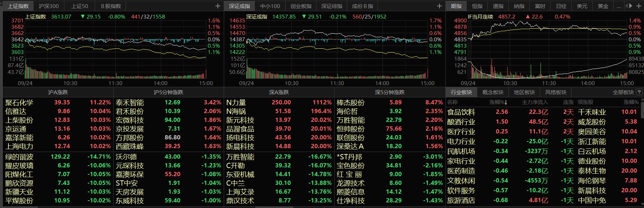The image size is (644, 208).
Task: Select the 上证指数 tab
Action: [18, 6]
